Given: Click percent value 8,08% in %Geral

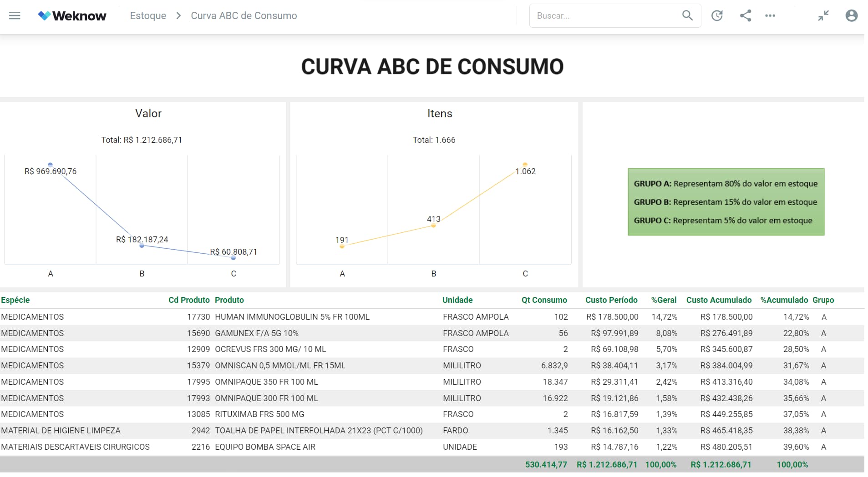Looking at the screenshot, I should [666, 333].
